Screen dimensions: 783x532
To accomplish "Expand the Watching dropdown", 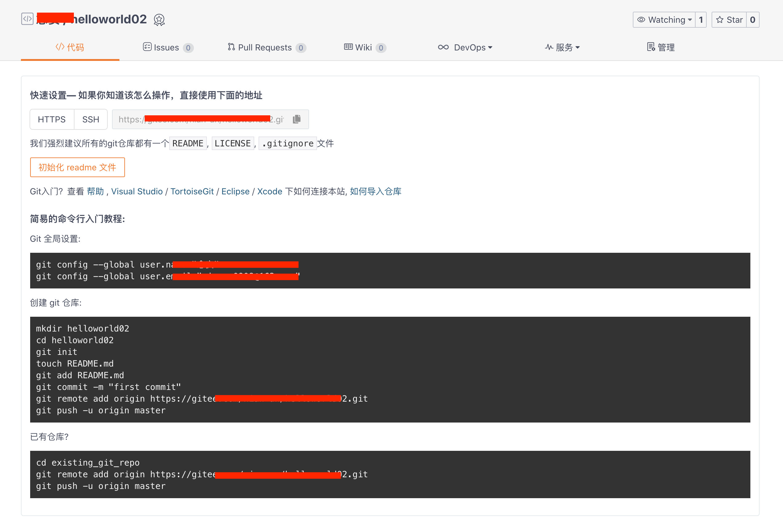I will (664, 20).
